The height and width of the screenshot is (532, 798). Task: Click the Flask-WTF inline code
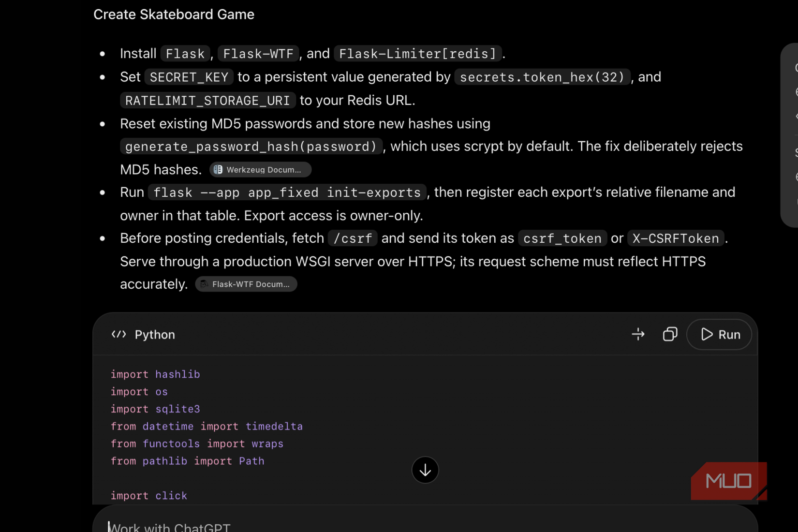tap(258, 54)
